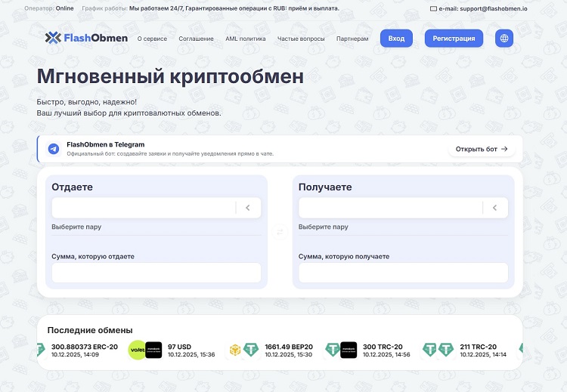Screen dimensions: 567x392
Task: Expand the 'Отдаете' currency dropdown arrow
Action: click(248, 208)
